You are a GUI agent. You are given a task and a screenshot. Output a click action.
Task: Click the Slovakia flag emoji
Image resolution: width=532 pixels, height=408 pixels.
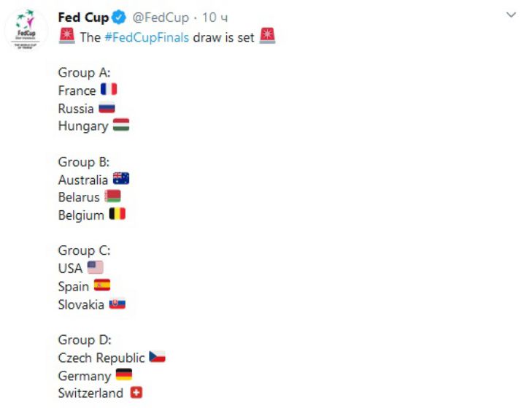point(117,304)
